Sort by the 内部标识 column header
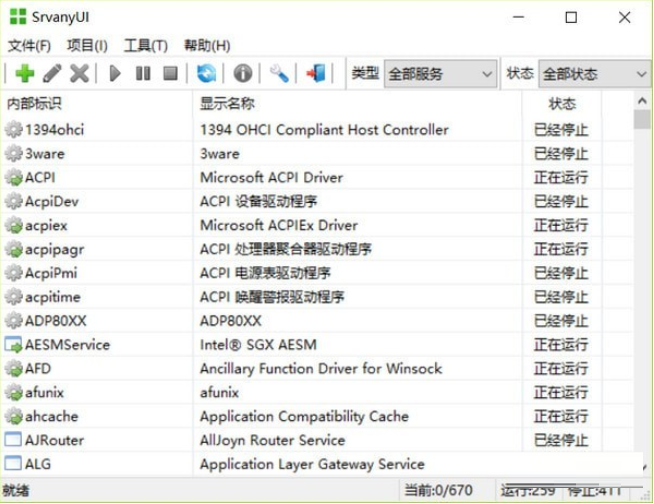The height and width of the screenshot is (504, 654). click(x=97, y=103)
